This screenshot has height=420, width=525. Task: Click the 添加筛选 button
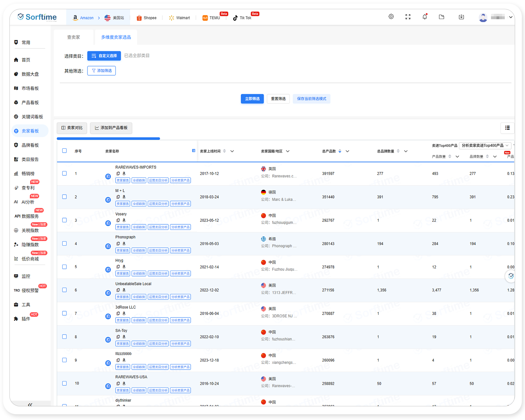(x=101, y=71)
